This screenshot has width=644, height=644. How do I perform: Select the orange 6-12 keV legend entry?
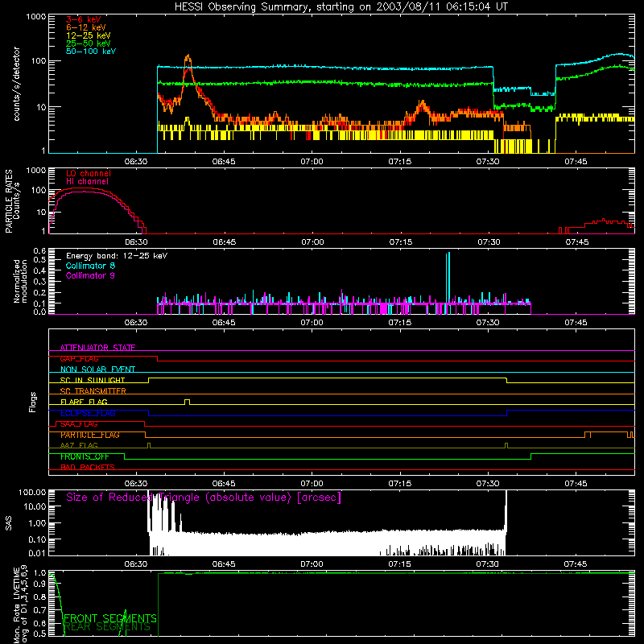[86, 27]
